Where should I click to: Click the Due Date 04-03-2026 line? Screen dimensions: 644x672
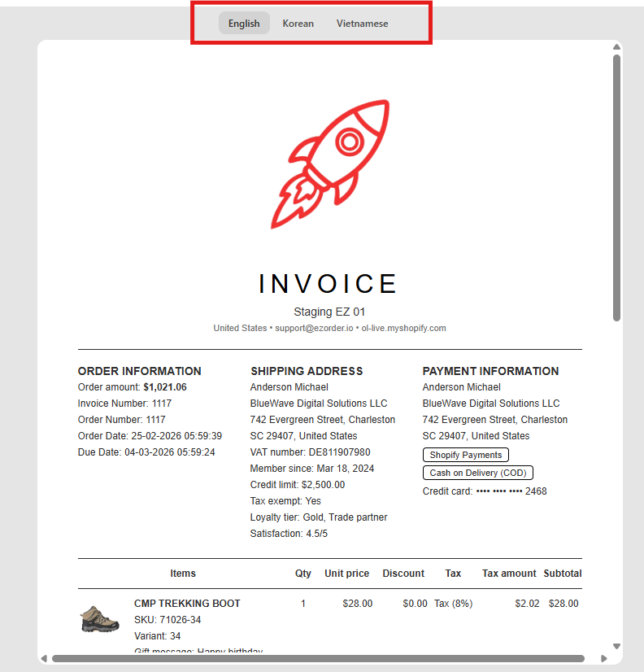[x=146, y=452]
